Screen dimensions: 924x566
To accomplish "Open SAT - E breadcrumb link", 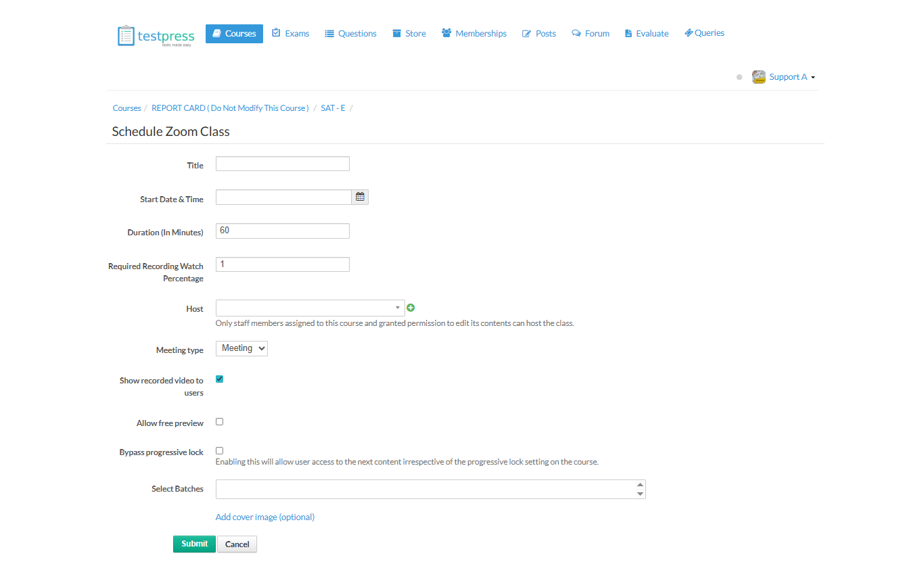I will pyautogui.click(x=333, y=108).
